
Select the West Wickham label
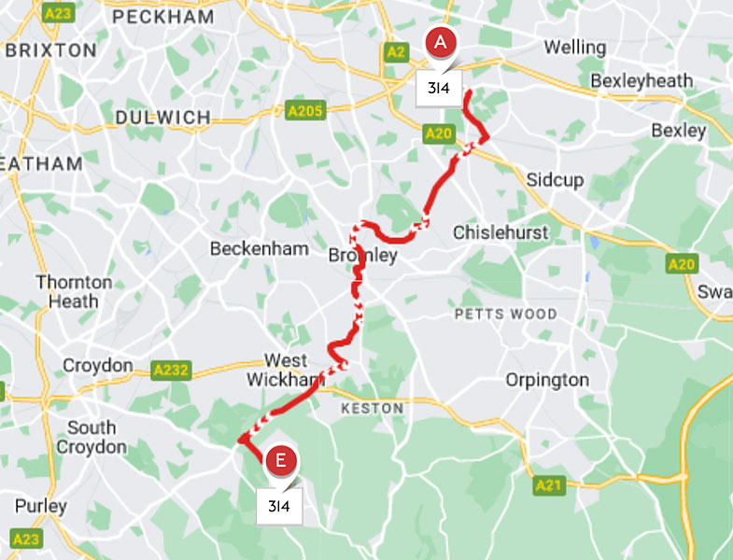point(286,370)
